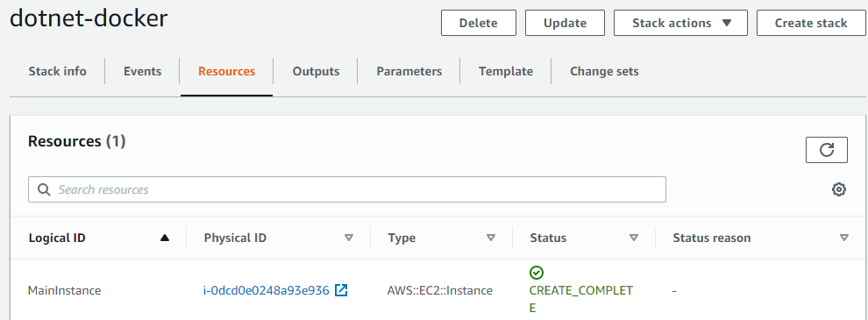Viewport: 868px width, 320px height.
Task: Open the Stack info tab
Action: click(x=58, y=71)
